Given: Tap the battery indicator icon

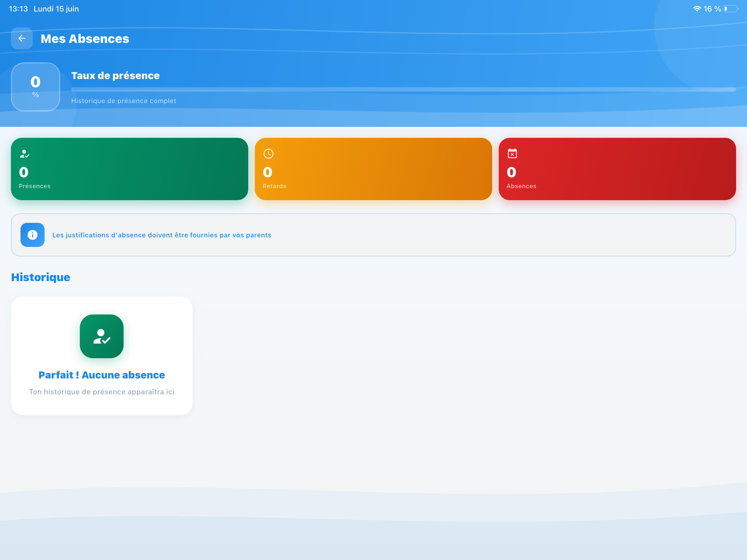Looking at the screenshot, I should (731, 9).
